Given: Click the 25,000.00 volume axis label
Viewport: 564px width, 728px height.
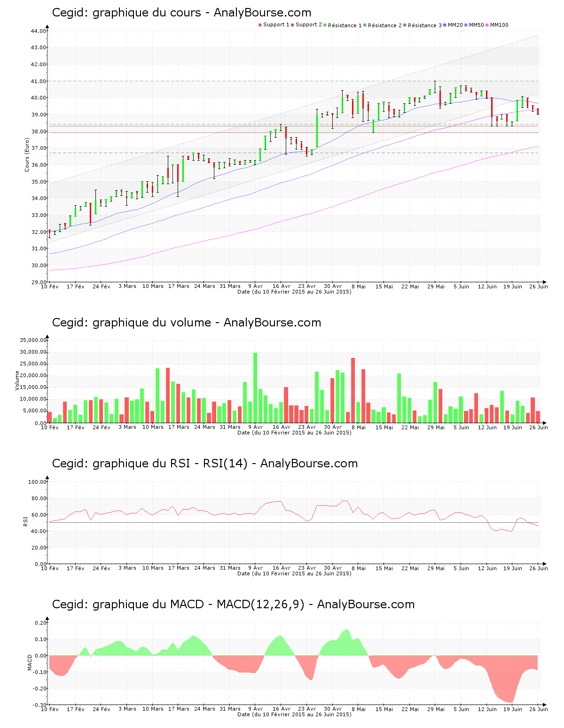Looking at the screenshot, I should tap(33, 364).
